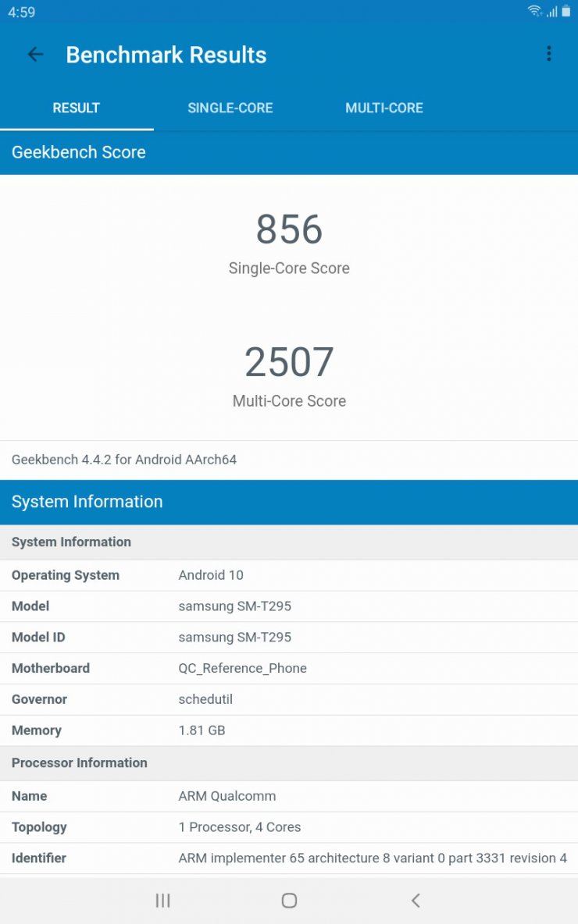Screen dimensions: 578x924
Task: Tap the Identifier label
Action: click(39, 858)
